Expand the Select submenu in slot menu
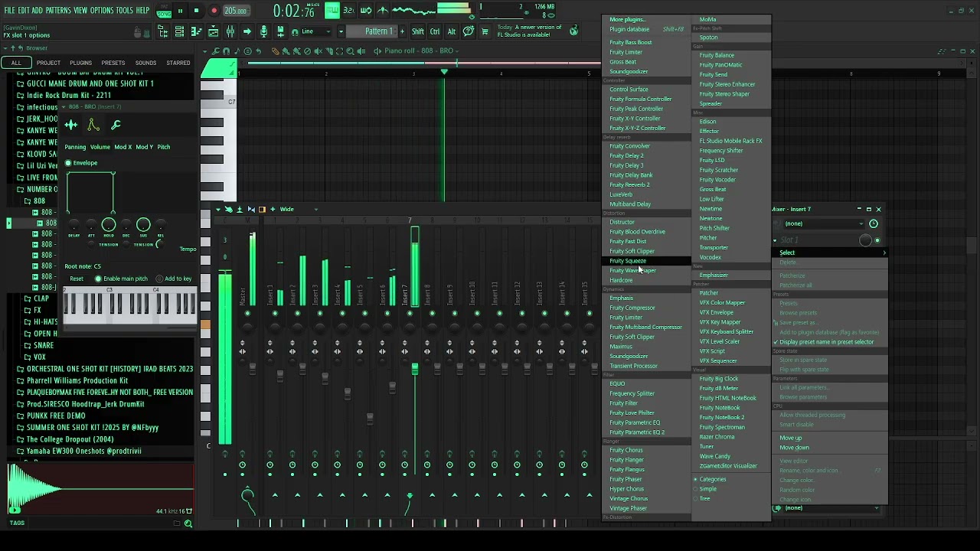Viewport: 980px width, 551px height. [831, 253]
